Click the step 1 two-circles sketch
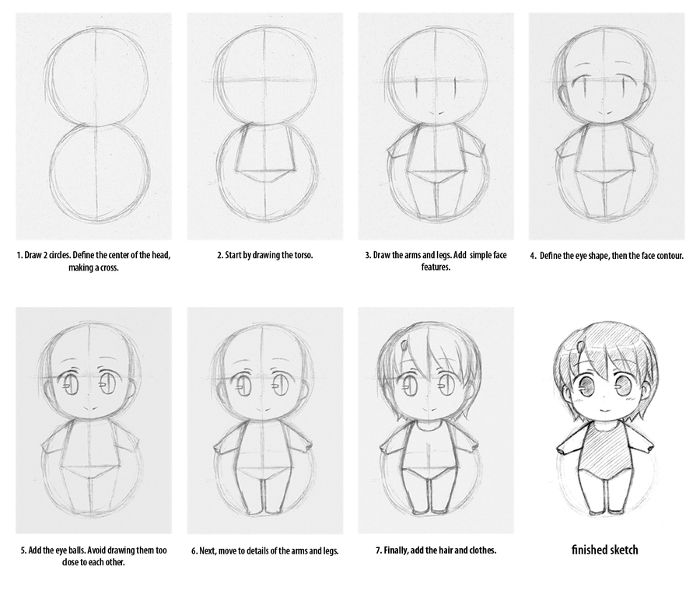The image size is (700, 594). (94, 126)
